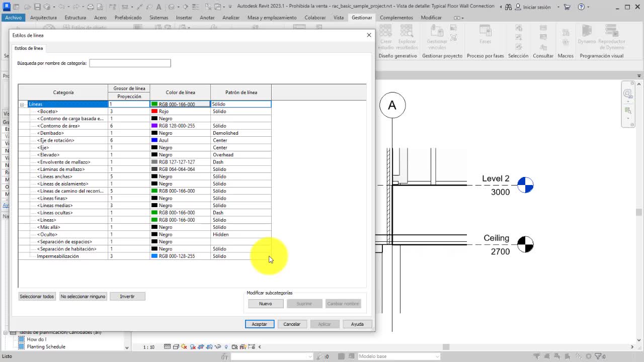Click the category name search field
The height and width of the screenshot is (362, 644).
(130, 63)
